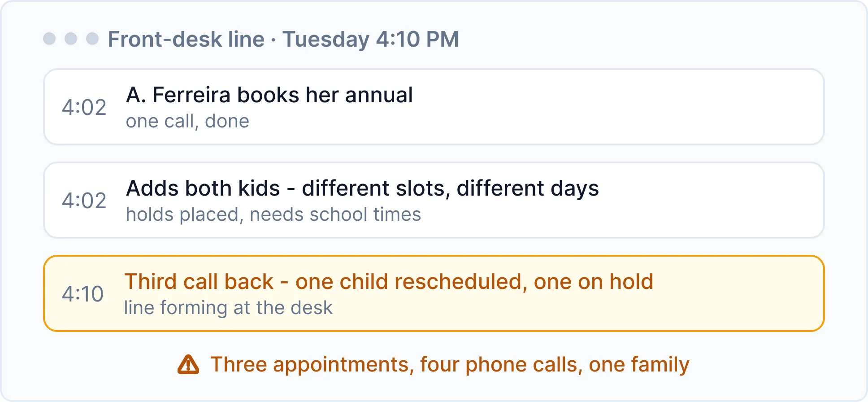Click 'one call, done' subtitle
The image size is (868, 402).
(x=187, y=121)
